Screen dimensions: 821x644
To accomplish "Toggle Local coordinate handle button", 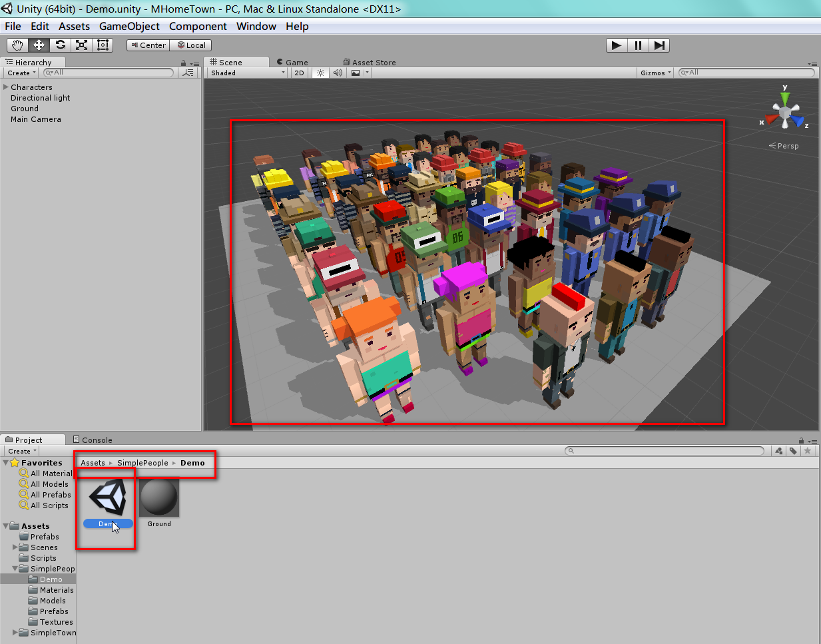I will (x=190, y=45).
